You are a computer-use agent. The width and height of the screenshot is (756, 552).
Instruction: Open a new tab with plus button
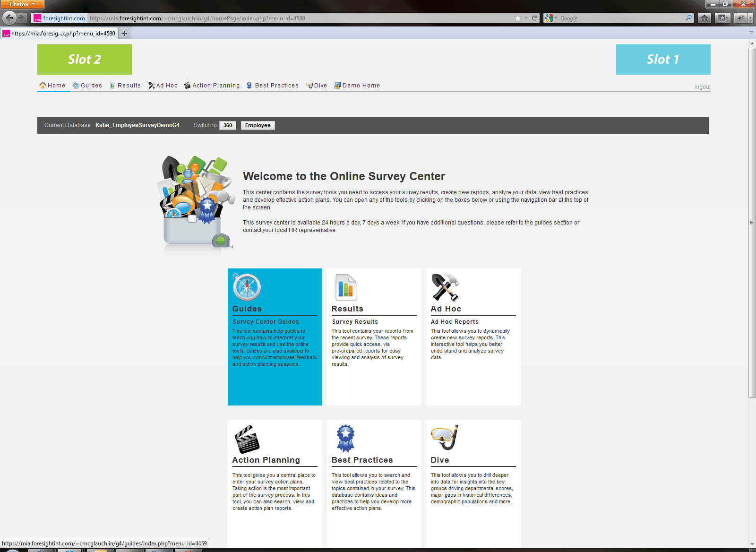125,34
